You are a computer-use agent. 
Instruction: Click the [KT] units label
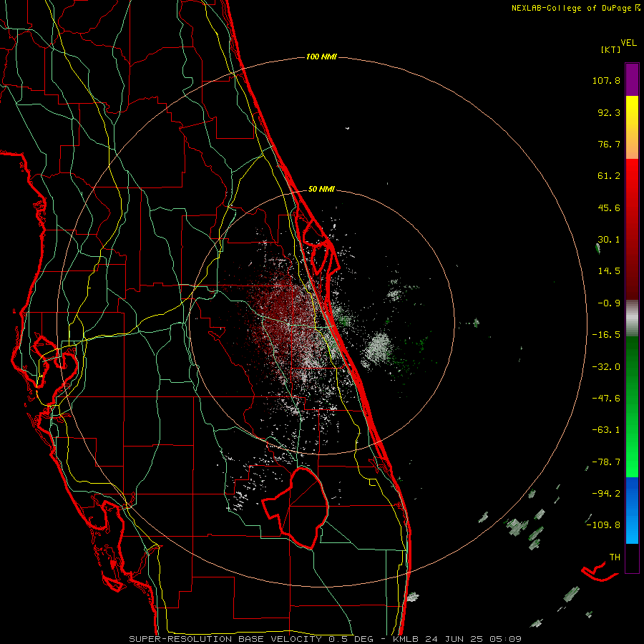(611, 49)
